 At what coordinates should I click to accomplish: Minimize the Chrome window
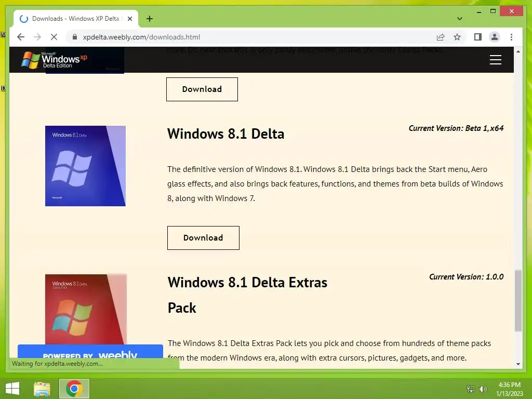[478, 11]
